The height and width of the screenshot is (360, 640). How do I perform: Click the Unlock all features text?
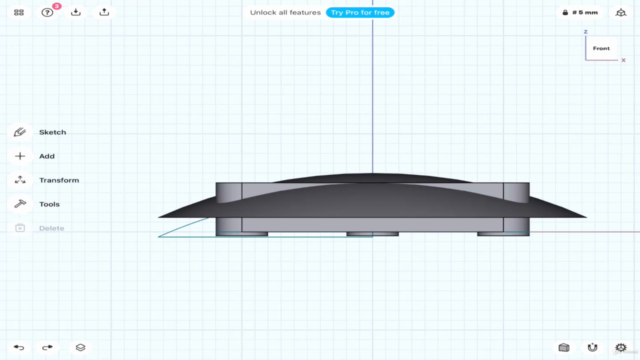pyautogui.click(x=285, y=13)
